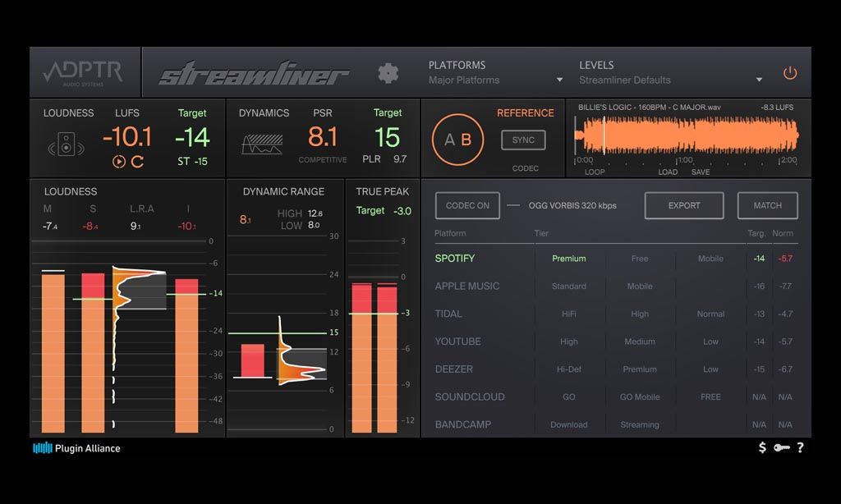Screen dimensions: 841x504
Task: Choose Spotify Free tier
Action: (640, 259)
